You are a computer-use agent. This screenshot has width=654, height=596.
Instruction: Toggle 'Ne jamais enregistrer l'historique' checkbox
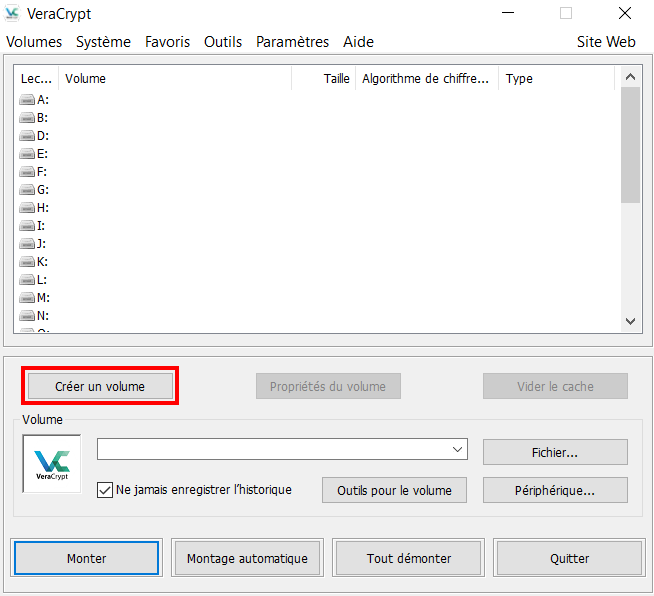105,490
